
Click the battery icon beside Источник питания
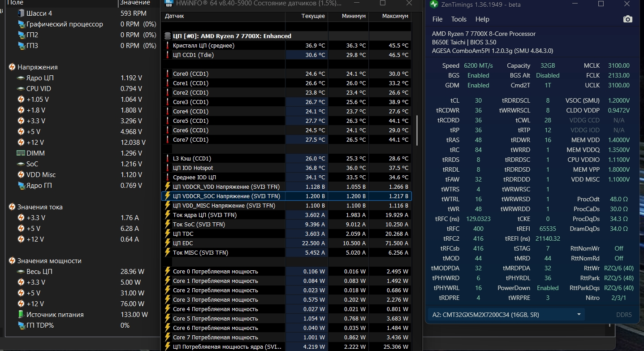21,315
